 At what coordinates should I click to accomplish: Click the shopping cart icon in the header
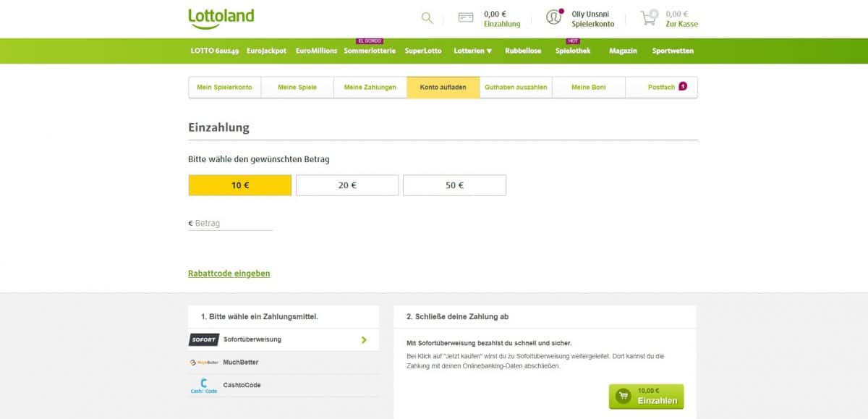[x=650, y=17]
